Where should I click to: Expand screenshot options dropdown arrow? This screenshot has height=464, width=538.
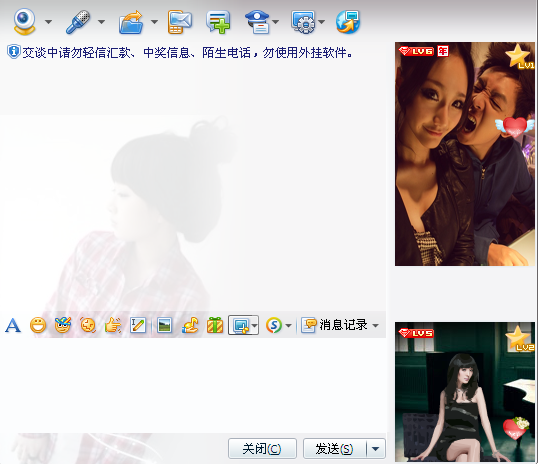(254, 325)
